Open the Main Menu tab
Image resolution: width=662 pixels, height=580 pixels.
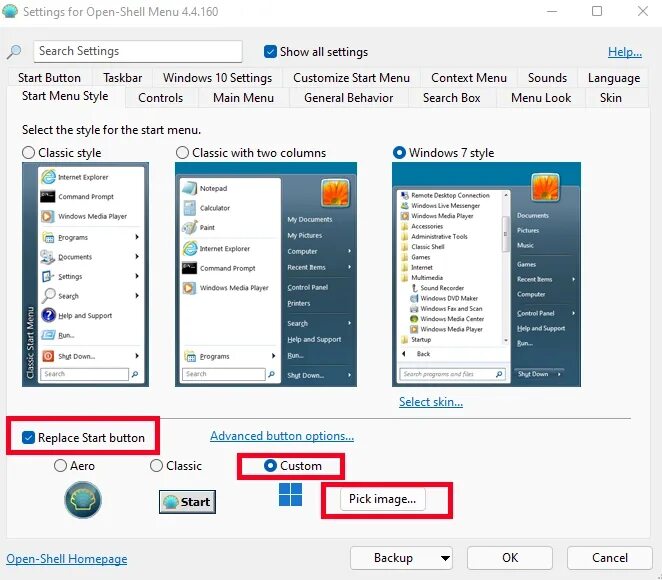pyautogui.click(x=243, y=98)
